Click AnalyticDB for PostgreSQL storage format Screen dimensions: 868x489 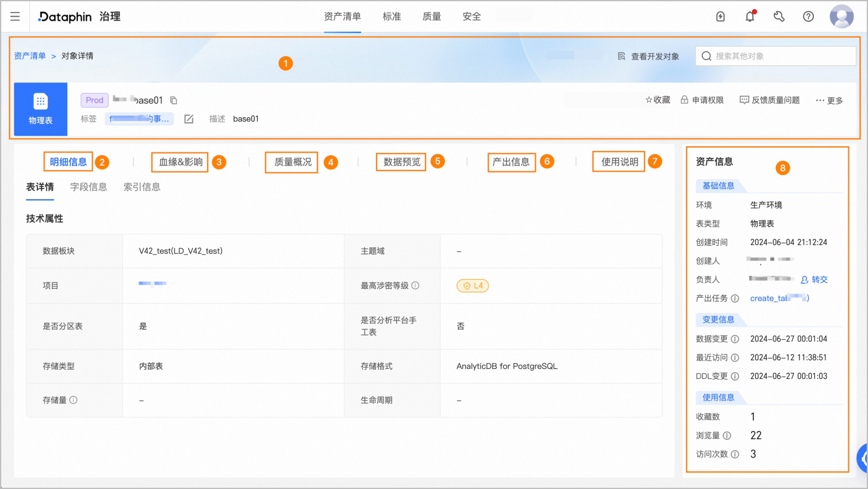tap(507, 366)
